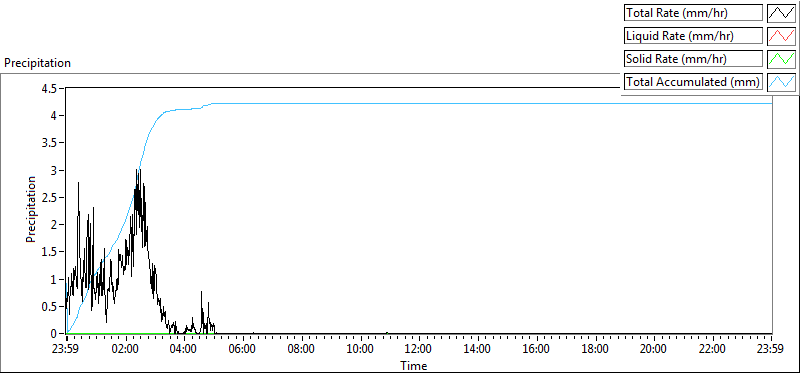Click the rightmost 23:59 time axis label

point(771,349)
